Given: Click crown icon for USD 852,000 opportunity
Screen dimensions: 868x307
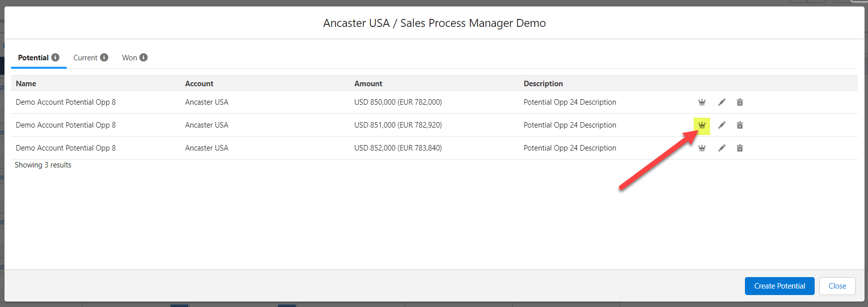Looking at the screenshot, I should point(702,148).
